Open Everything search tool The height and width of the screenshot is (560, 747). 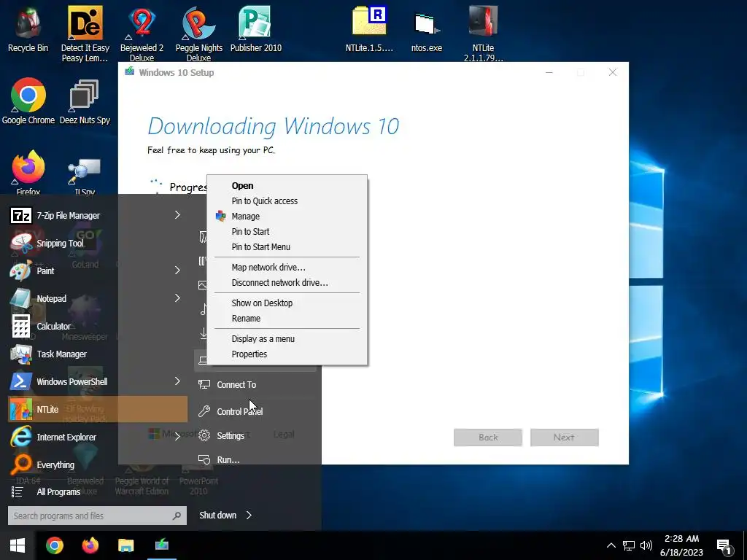point(98,464)
